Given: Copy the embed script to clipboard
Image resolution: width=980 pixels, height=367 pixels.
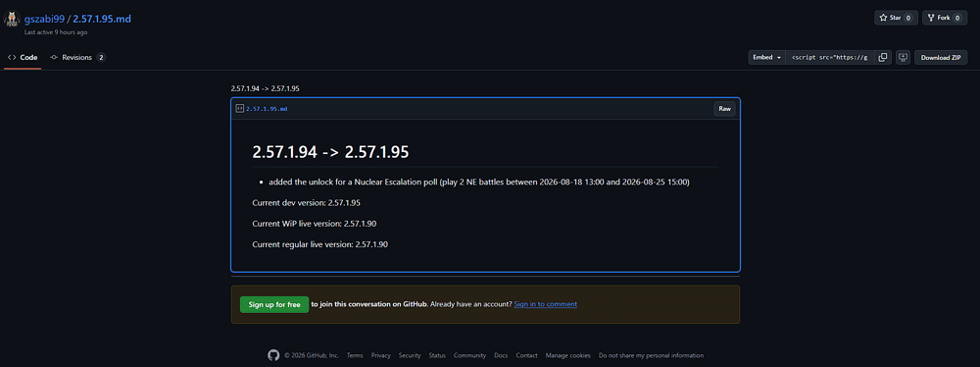Looking at the screenshot, I should pos(883,58).
